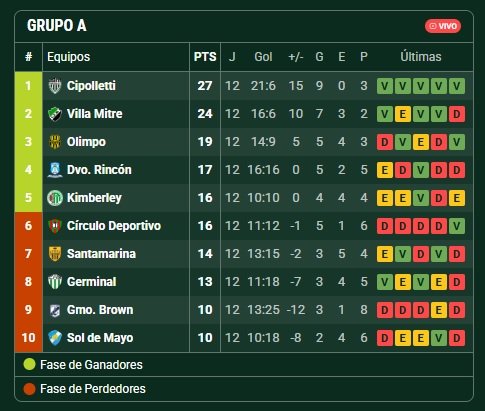Click the Cipolletti team crest icon
Viewport: 485px width, 411px height.
55,86
